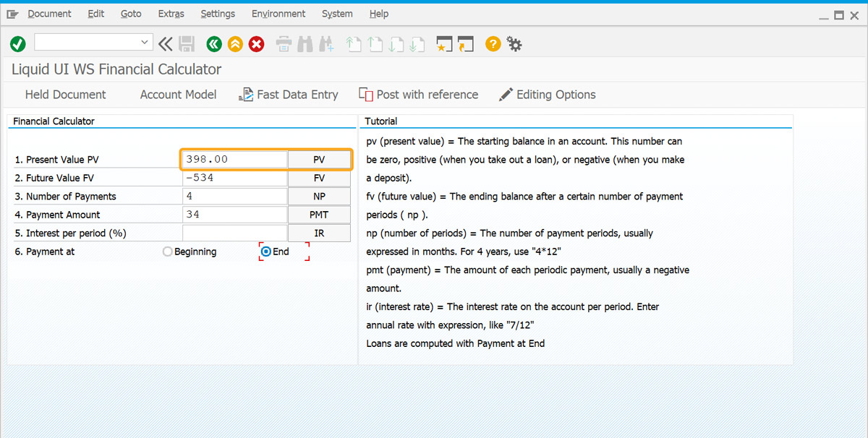Screen dimensions: 868x438
Task: Click the NP calculate button
Action: click(x=319, y=196)
